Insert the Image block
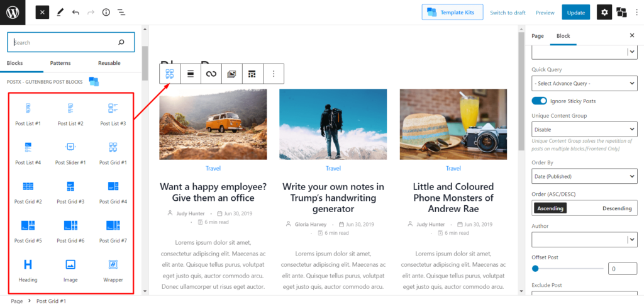The image size is (644, 304). pos(70,270)
